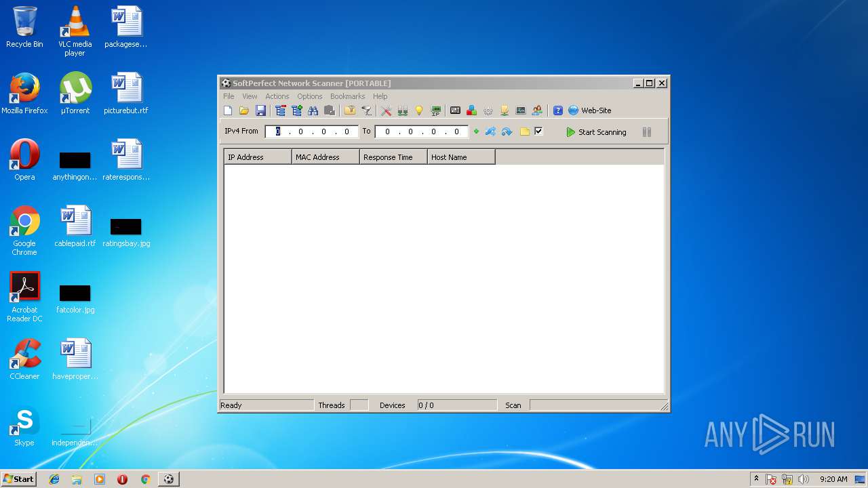Viewport: 868px width, 488px height.
Task: Click the IP network card icon
Action: pyautogui.click(x=435, y=110)
